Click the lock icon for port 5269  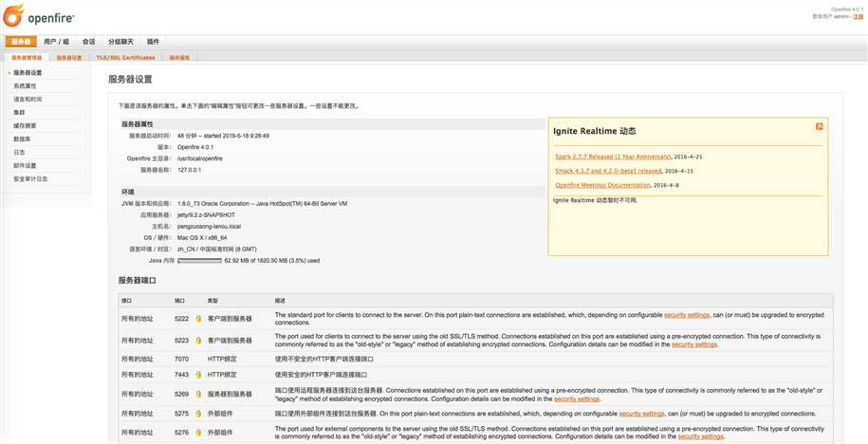pos(198,394)
